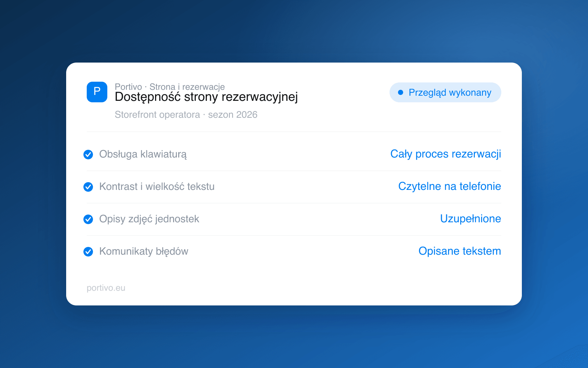Select the Opisy zdjęć jednostek label
The height and width of the screenshot is (368, 588).
(149, 219)
